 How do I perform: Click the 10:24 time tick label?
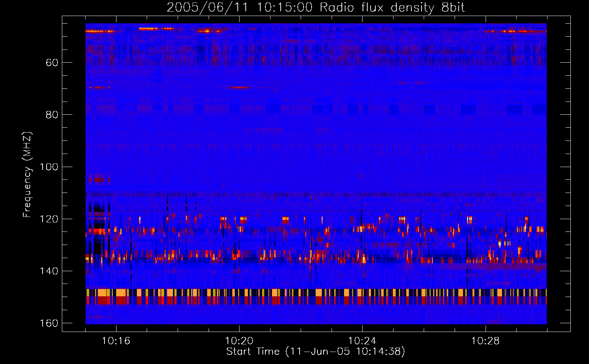point(362,341)
